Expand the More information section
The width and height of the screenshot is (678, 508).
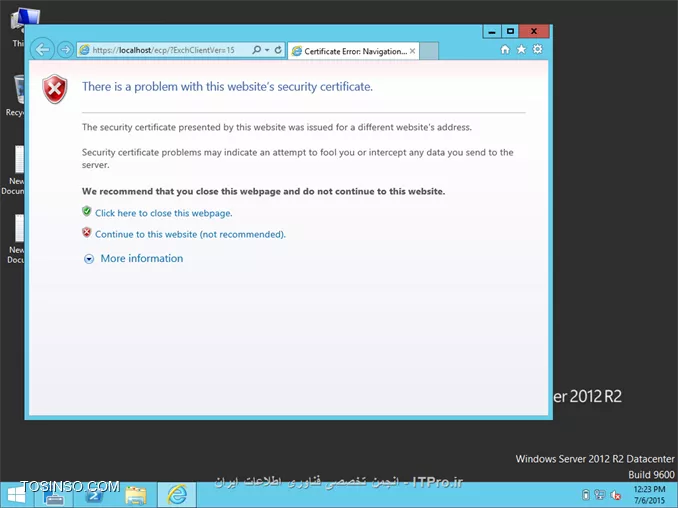(x=134, y=259)
